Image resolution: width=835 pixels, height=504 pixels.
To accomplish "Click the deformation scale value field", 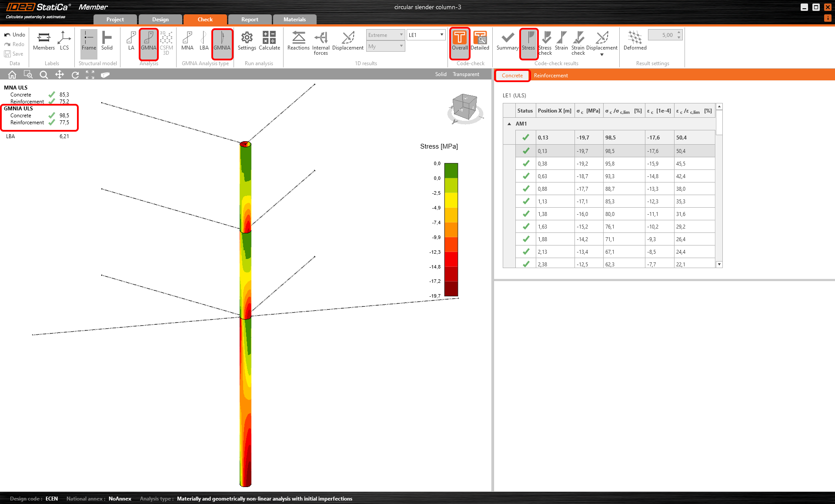I will click(661, 35).
